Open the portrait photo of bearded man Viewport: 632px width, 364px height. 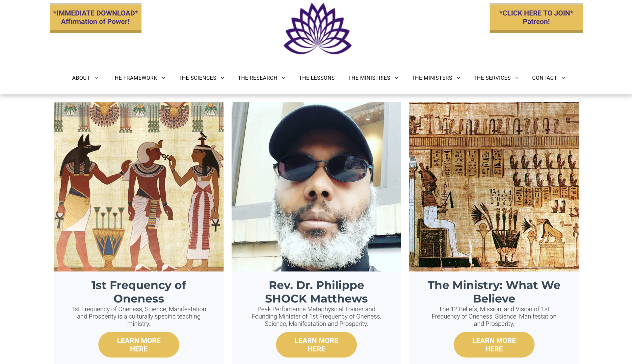pyautogui.click(x=316, y=187)
